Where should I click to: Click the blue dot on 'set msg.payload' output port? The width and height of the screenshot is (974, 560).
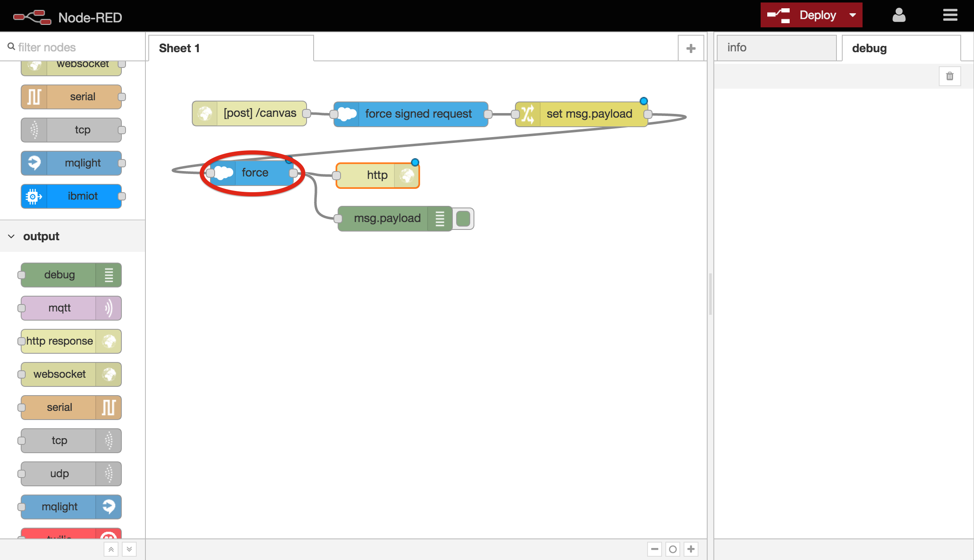[643, 101]
